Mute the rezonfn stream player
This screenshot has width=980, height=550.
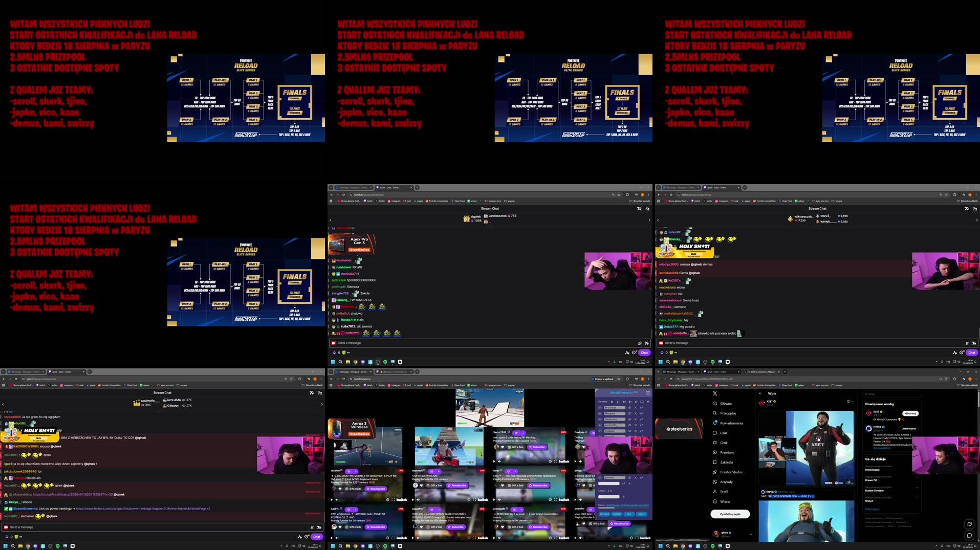pyautogui.click(x=337, y=500)
